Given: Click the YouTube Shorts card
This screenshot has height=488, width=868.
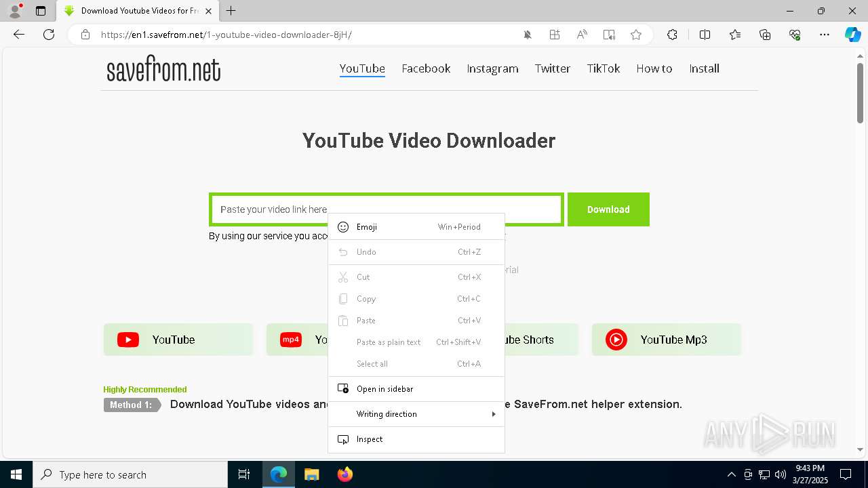Looking at the screenshot, I should click(x=541, y=340).
